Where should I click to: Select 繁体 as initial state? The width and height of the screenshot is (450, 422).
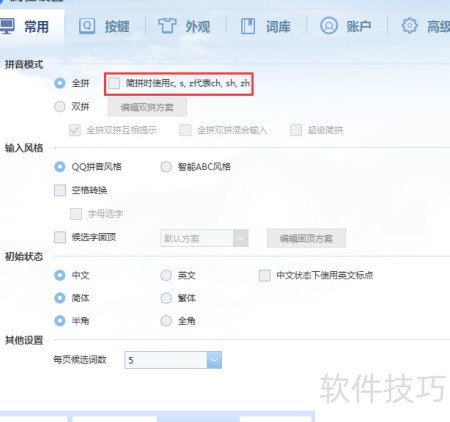[x=166, y=298]
